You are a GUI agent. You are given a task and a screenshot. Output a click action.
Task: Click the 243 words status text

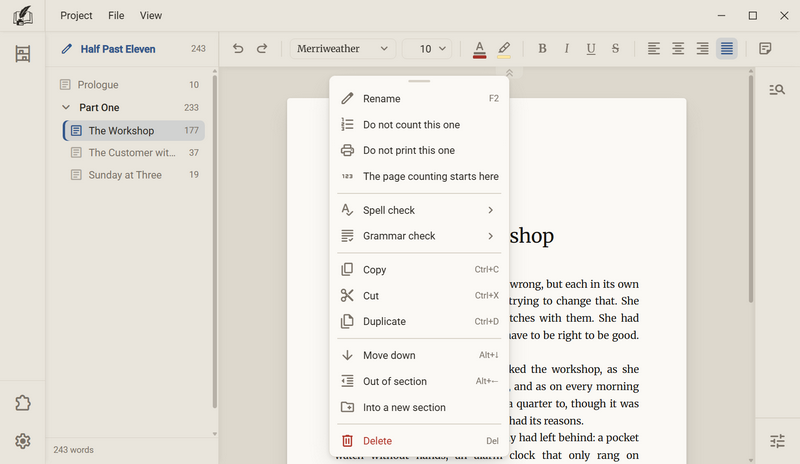click(73, 450)
